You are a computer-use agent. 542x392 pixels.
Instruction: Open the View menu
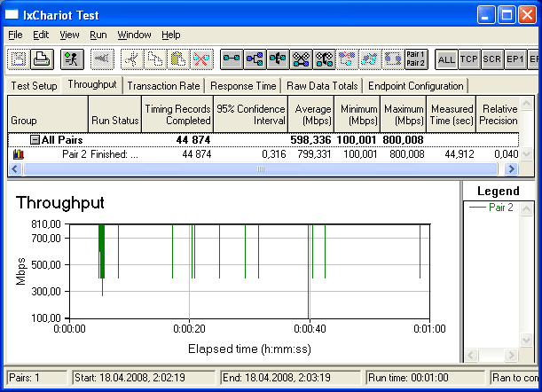[69, 35]
